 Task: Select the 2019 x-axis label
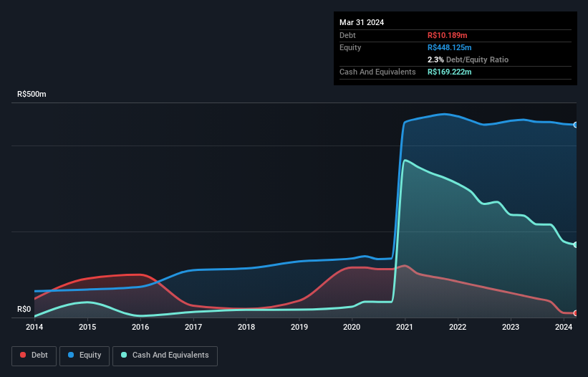pos(299,327)
